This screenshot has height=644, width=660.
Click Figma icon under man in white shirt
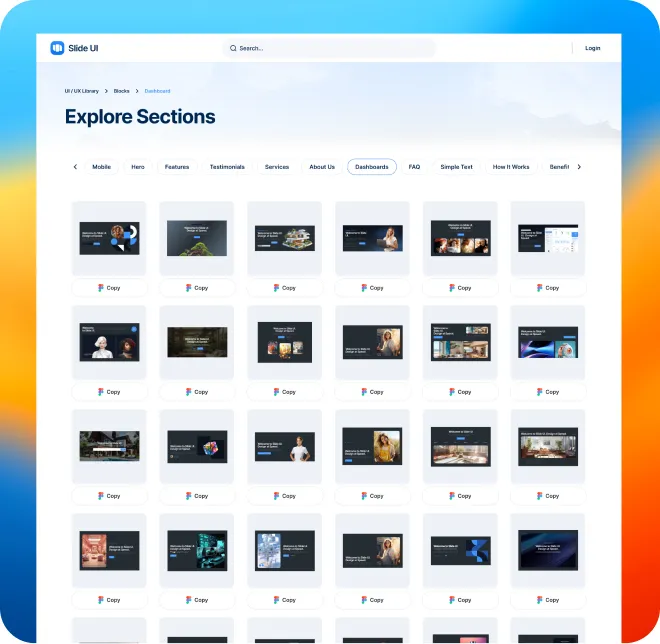click(276, 496)
